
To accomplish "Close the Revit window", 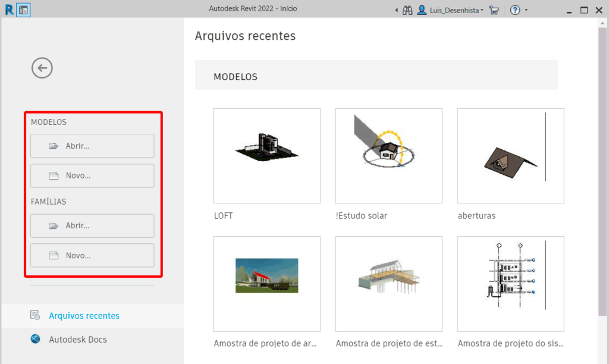I will tap(599, 10).
